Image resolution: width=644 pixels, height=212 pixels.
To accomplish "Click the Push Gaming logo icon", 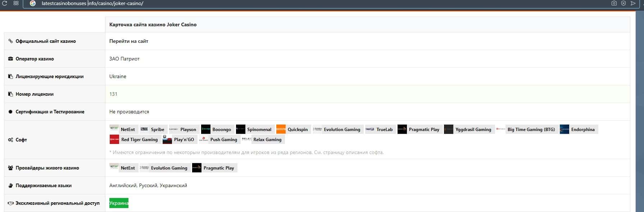I will coord(204,139).
